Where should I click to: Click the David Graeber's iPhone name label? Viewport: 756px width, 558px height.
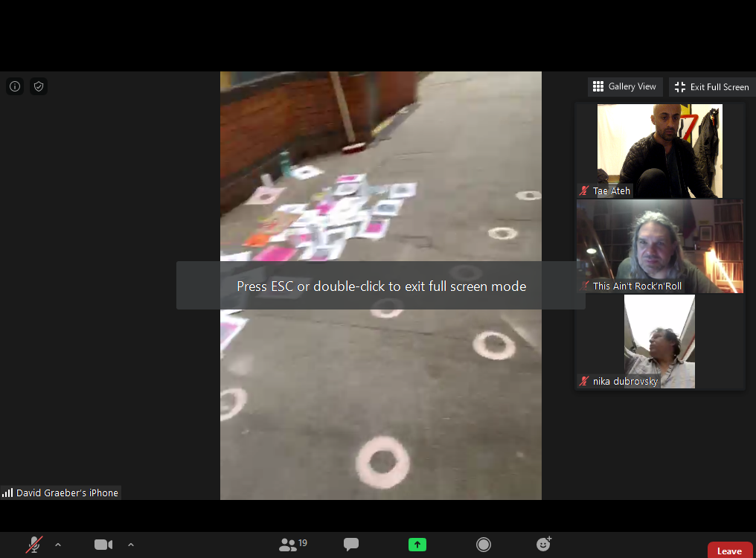click(67, 493)
